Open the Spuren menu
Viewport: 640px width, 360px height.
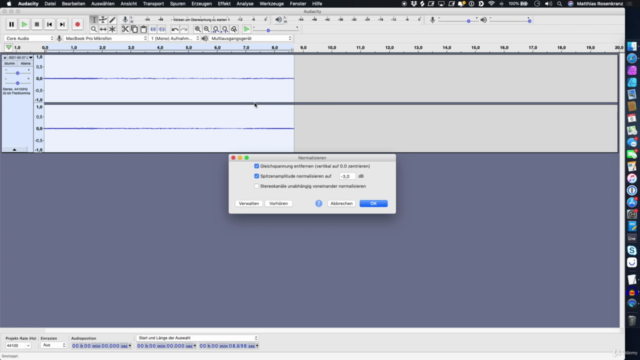pyautogui.click(x=178, y=4)
